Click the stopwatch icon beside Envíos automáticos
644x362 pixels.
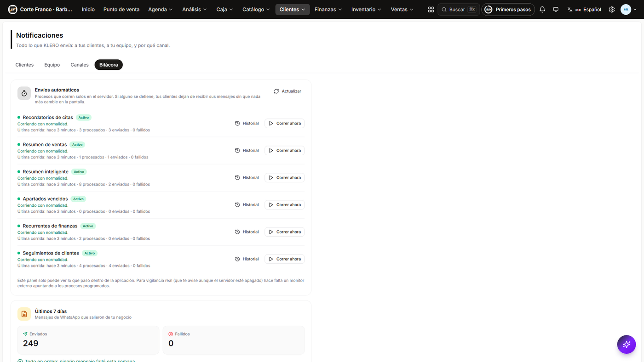24,93
